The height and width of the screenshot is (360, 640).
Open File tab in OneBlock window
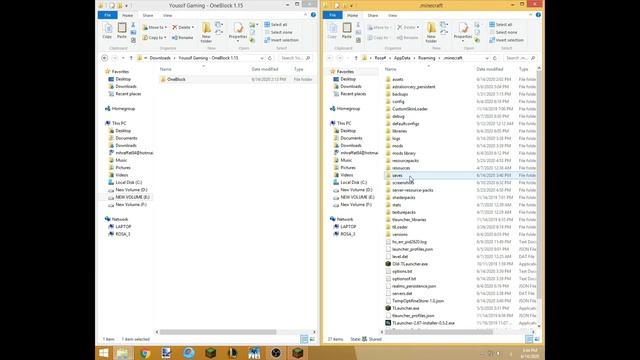(x=108, y=15)
